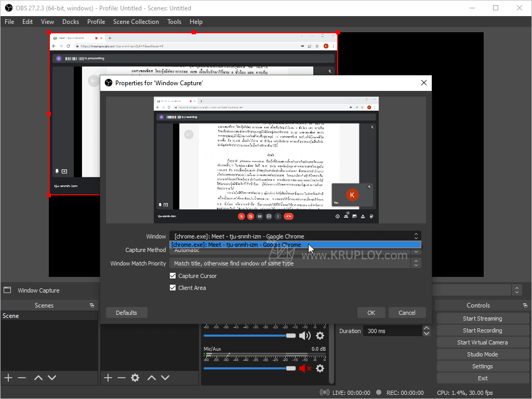Open the View menu
Screen dimensions: 532x399
point(47,22)
